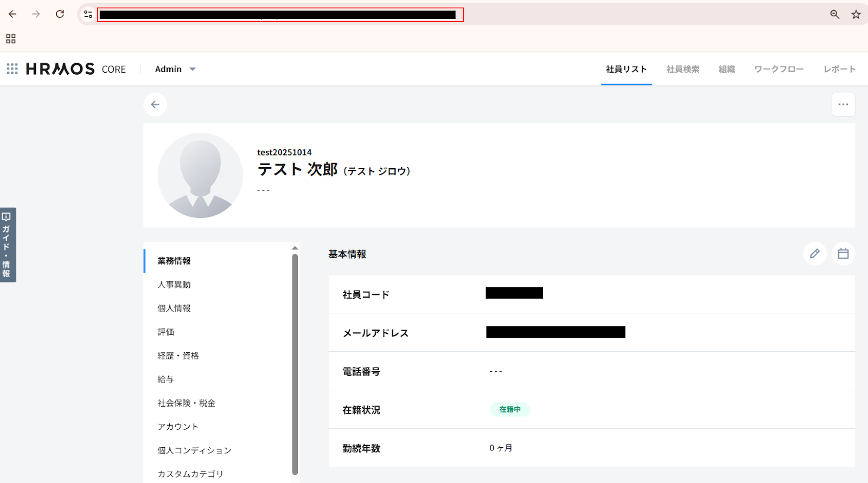The height and width of the screenshot is (483, 868).
Task: Bookmark this page with the star icon
Action: tap(856, 15)
